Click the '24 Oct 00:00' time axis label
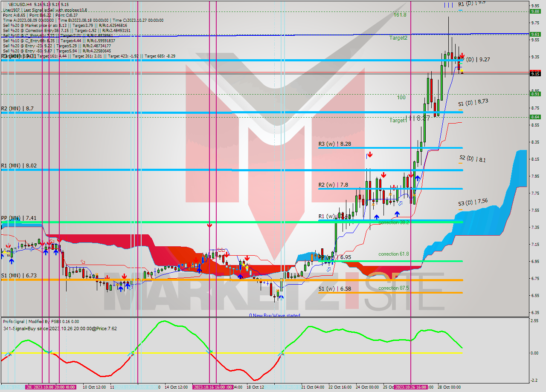This screenshot has width=546, height=392. pos(367,387)
